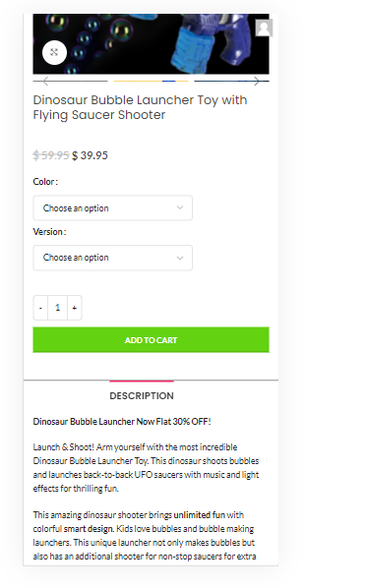Expand product image to fullscreen view
This screenshot has height=588, width=366.
(x=54, y=52)
